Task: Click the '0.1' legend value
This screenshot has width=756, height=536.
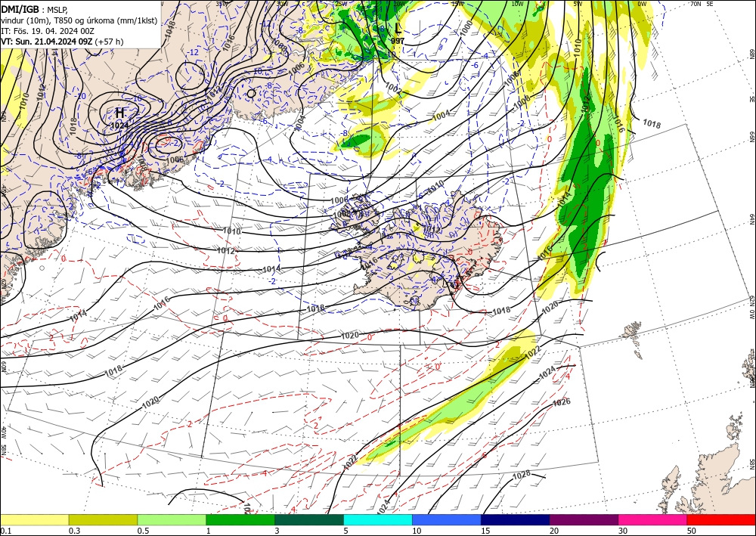Action: coord(5,531)
